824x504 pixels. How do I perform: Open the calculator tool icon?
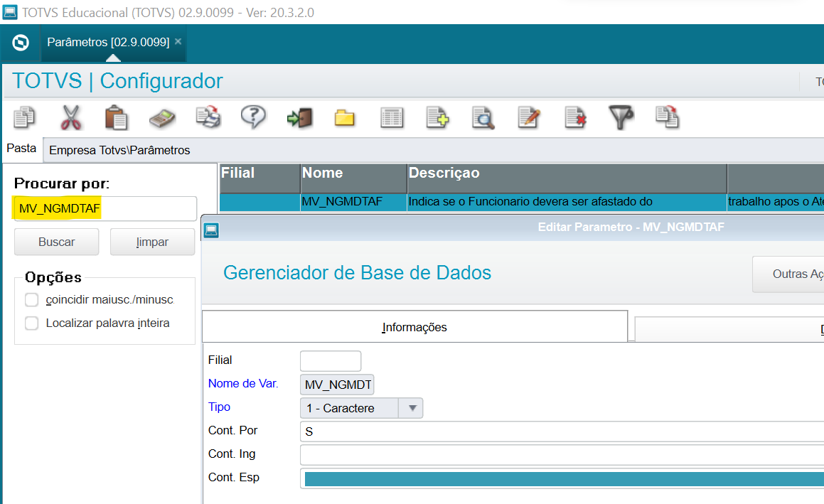(162, 118)
